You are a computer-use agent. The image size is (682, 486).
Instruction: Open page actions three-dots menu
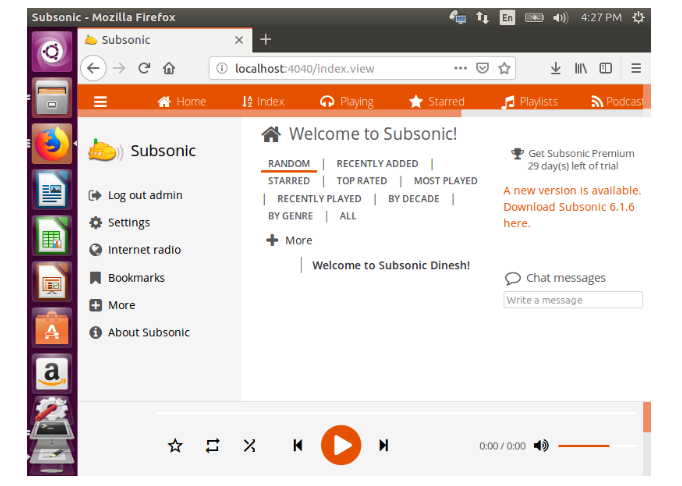[460, 68]
